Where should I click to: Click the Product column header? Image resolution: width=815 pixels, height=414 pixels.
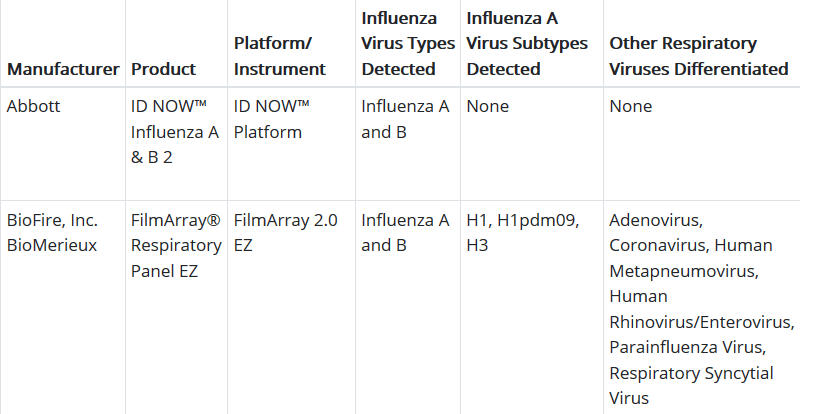point(163,69)
